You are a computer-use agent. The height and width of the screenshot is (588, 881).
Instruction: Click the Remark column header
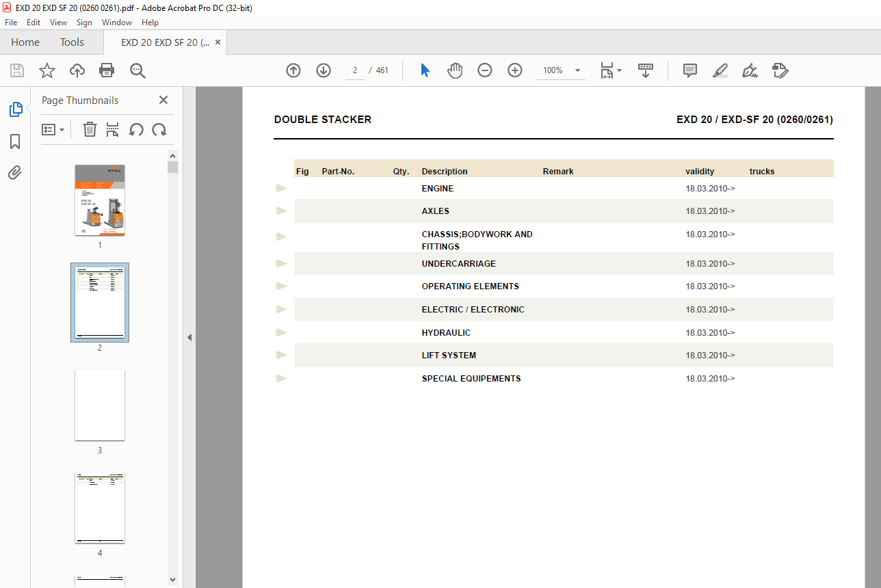558,172
